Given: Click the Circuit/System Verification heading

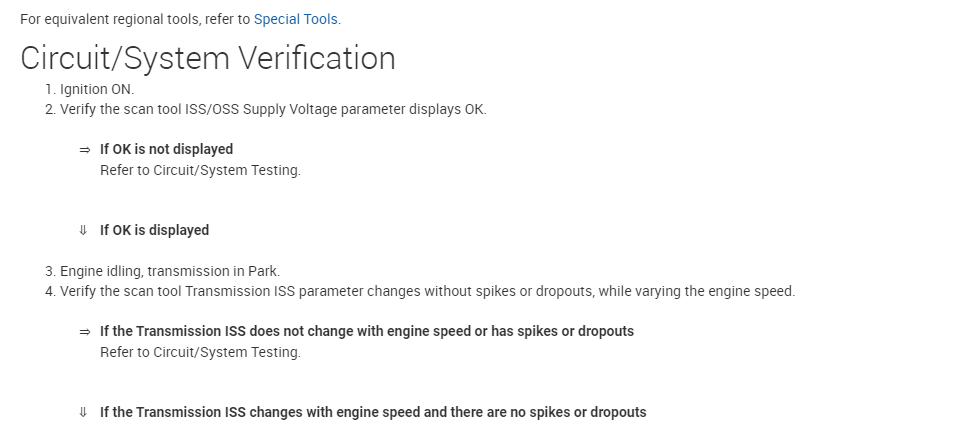Looking at the screenshot, I should pyautogui.click(x=208, y=58).
